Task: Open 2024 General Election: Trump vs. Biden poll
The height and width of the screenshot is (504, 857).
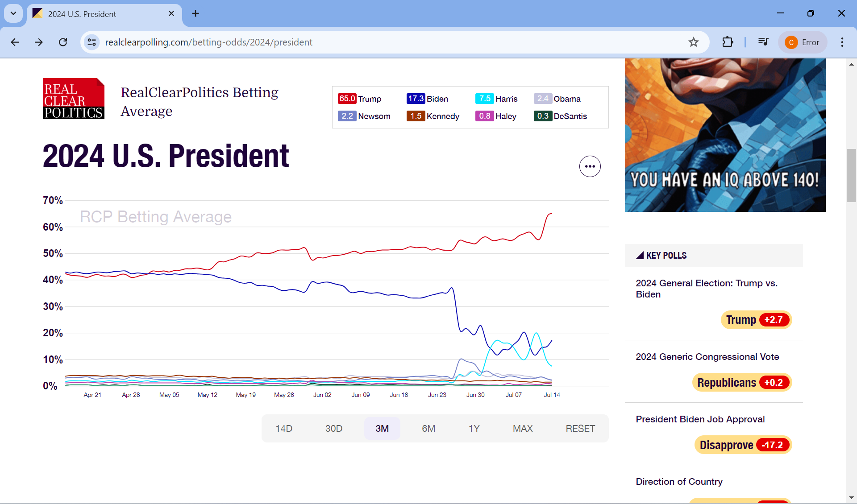Action: (707, 289)
